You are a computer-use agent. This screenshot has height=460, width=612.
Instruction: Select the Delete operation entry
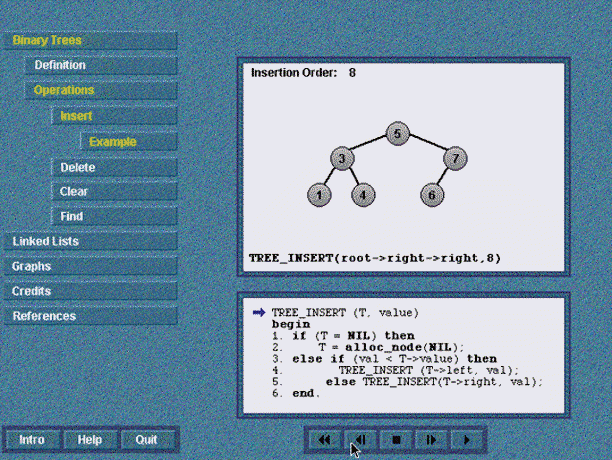tap(114, 167)
